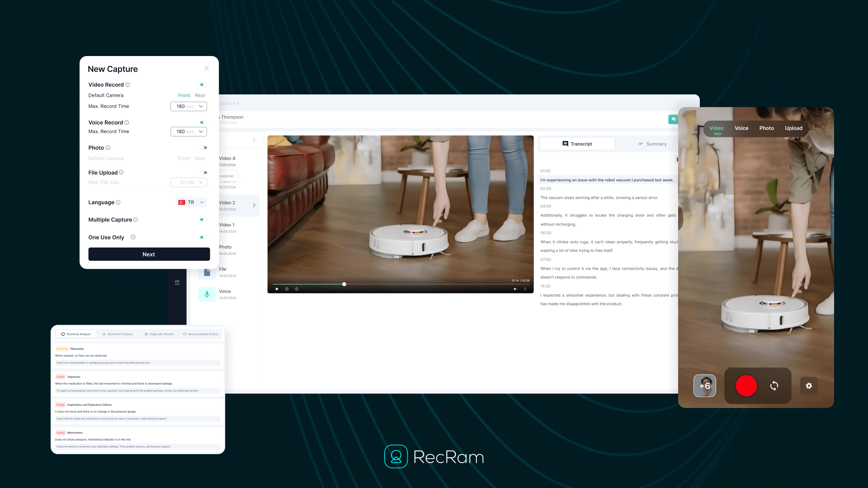Viewport: 868px width, 488px height.
Task: Click the +6 participants avatar icon
Action: pos(705,385)
